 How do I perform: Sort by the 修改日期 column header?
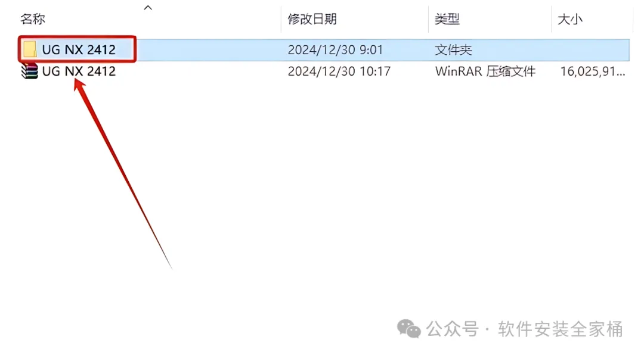[x=312, y=19]
